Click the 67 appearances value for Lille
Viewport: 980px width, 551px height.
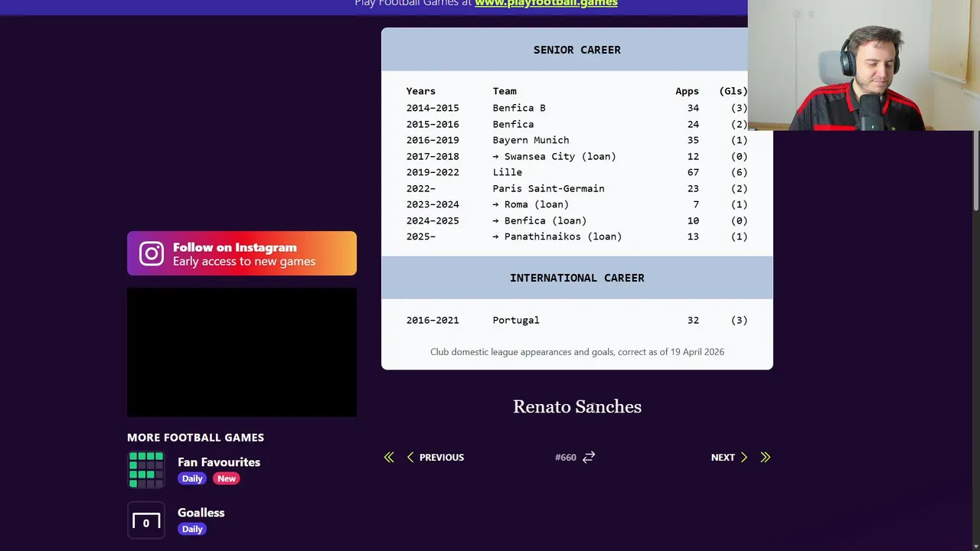(x=693, y=172)
